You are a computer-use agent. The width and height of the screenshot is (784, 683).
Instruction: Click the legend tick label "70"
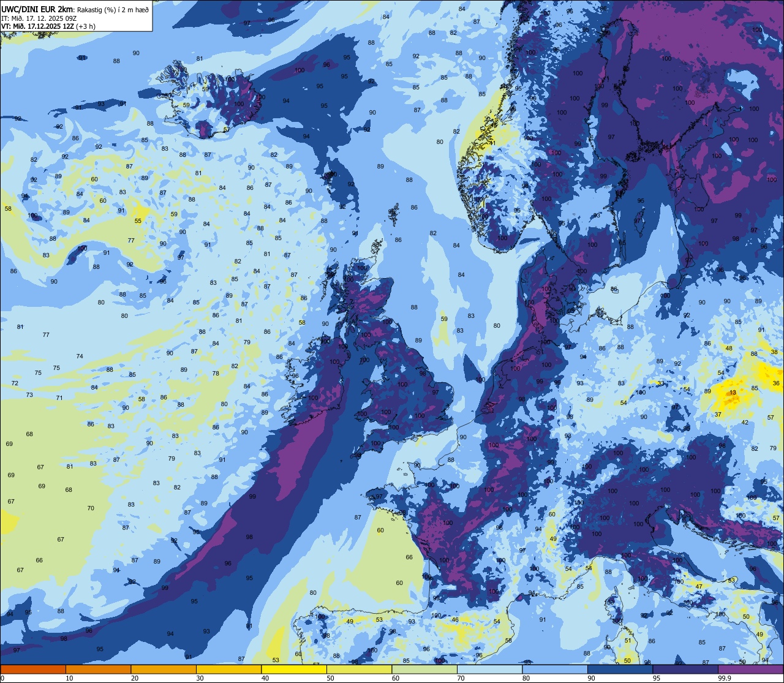click(461, 678)
